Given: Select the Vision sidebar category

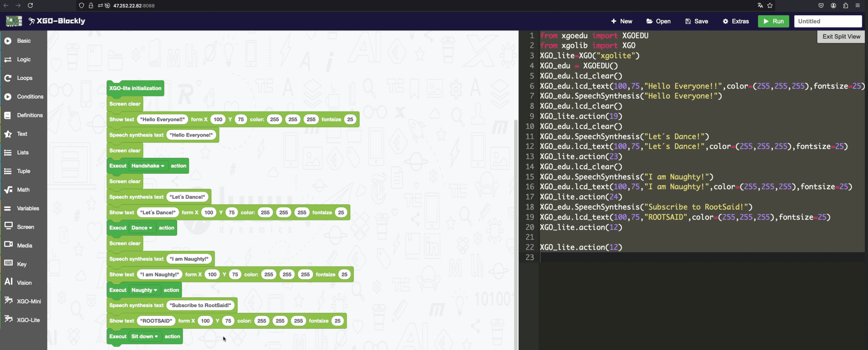Looking at the screenshot, I should point(24,282).
